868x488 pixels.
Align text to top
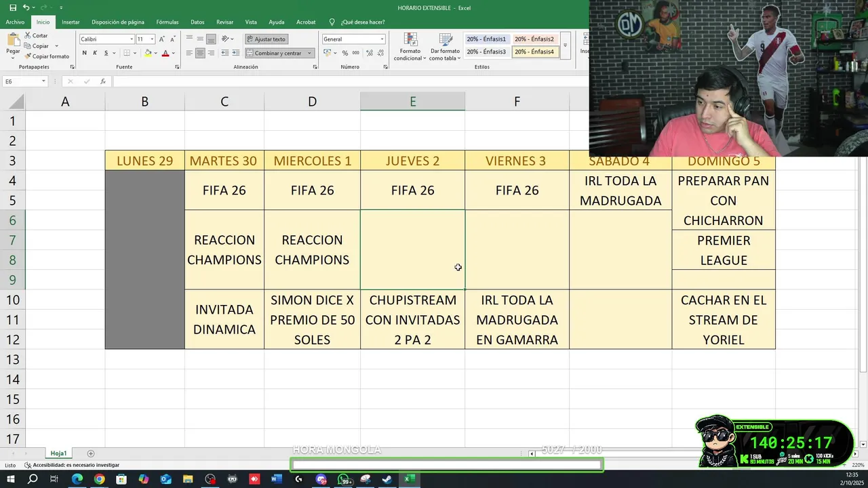click(189, 39)
